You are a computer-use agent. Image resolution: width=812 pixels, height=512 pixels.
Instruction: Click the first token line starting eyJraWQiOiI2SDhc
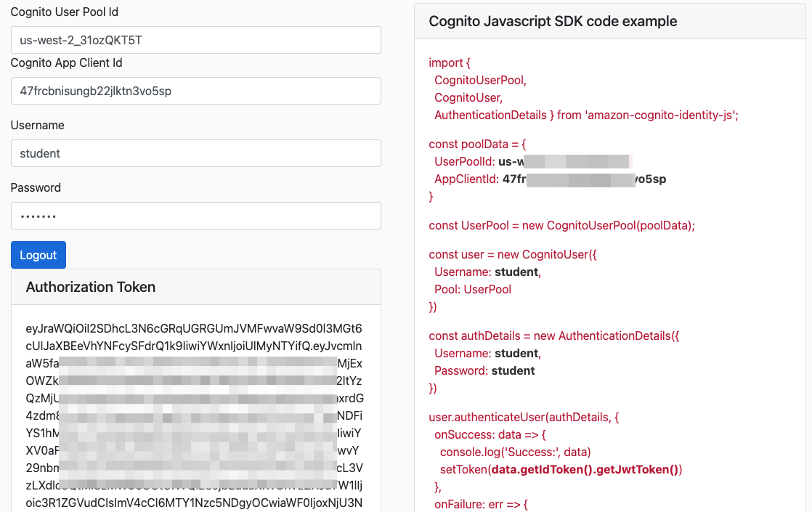pyautogui.click(x=194, y=329)
